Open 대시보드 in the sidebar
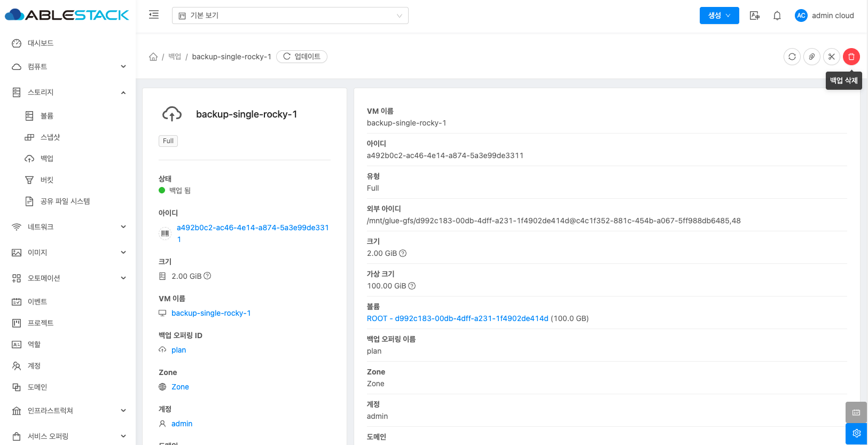 [x=41, y=43]
